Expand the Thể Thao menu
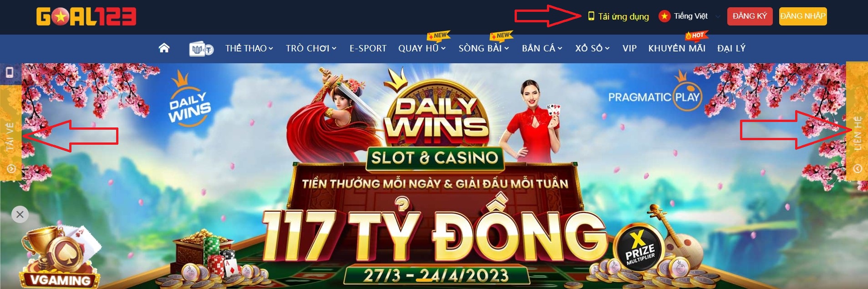The width and height of the screenshot is (868, 289). 249,48
